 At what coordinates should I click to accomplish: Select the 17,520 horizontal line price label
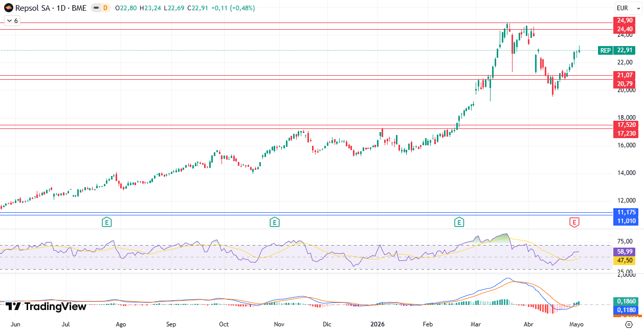[626, 125]
